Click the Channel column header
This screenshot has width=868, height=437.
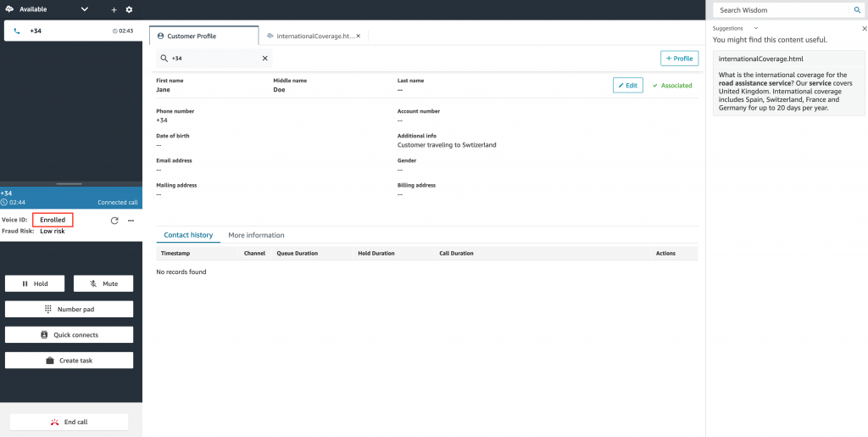pyautogui.click(x=255, y=253)
